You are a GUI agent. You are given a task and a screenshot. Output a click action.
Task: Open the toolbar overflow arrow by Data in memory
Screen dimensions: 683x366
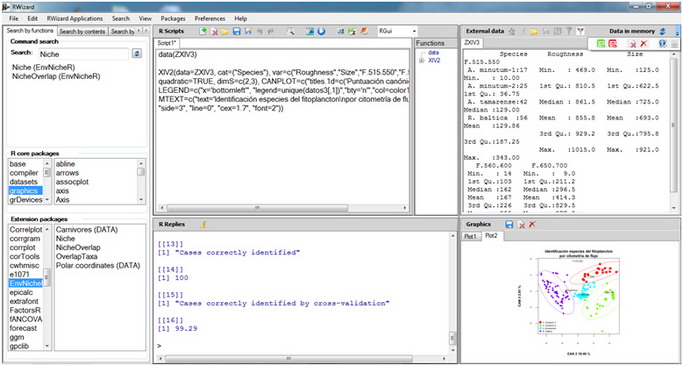[677, 32]
